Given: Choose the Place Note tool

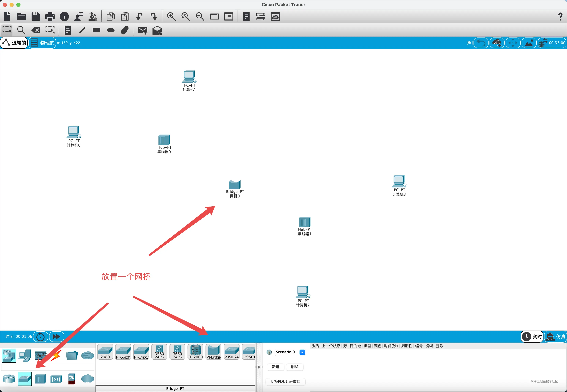Looking at the screenshot, I should coord(68,30).
